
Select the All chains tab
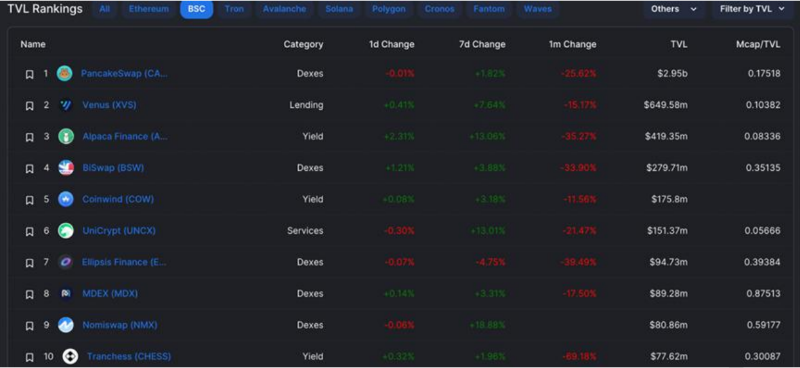point(105,9)
